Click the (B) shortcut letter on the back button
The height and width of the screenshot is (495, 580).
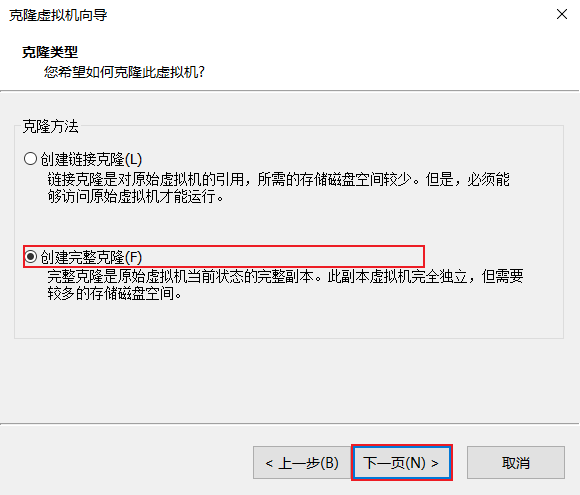[329, 463]
